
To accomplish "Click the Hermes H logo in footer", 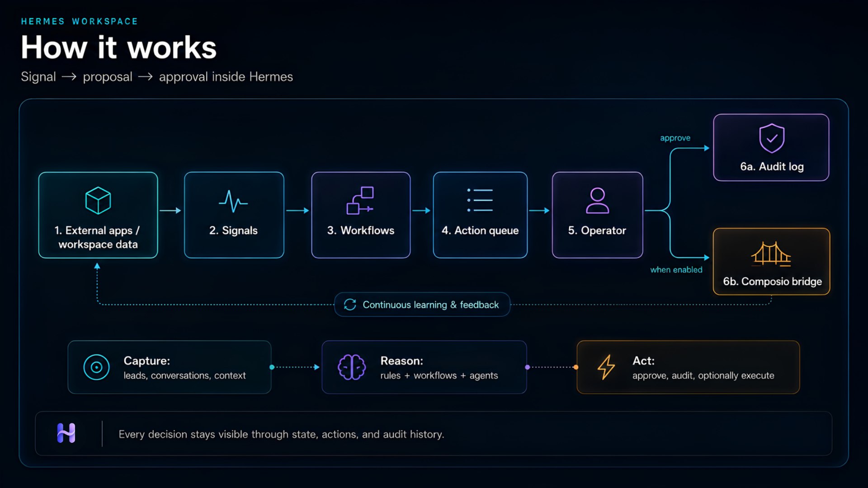I will point(66,433).
